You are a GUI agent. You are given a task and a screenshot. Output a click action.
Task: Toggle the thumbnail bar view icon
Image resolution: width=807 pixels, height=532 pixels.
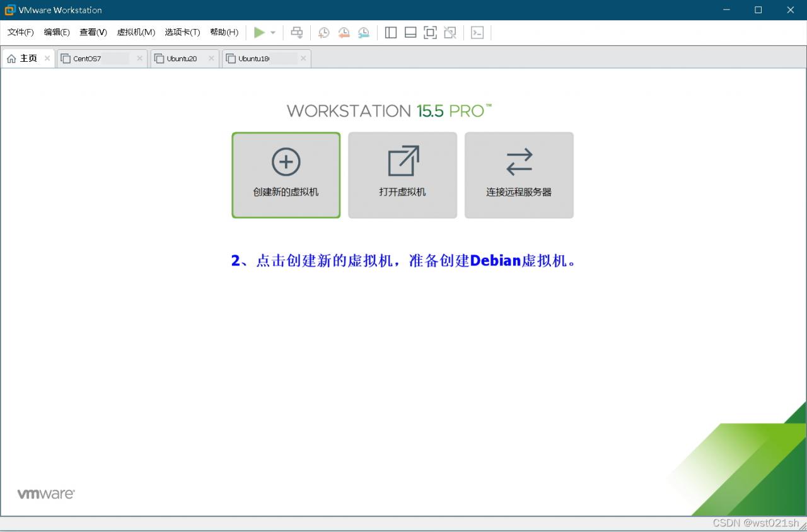(410, 32)
